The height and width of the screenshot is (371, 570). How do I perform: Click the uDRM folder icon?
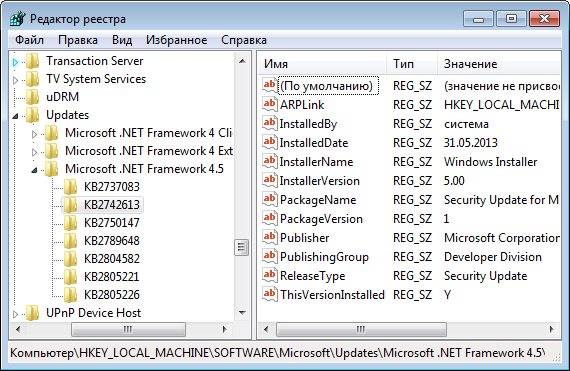pyautogui.click(x=33, y=97)
